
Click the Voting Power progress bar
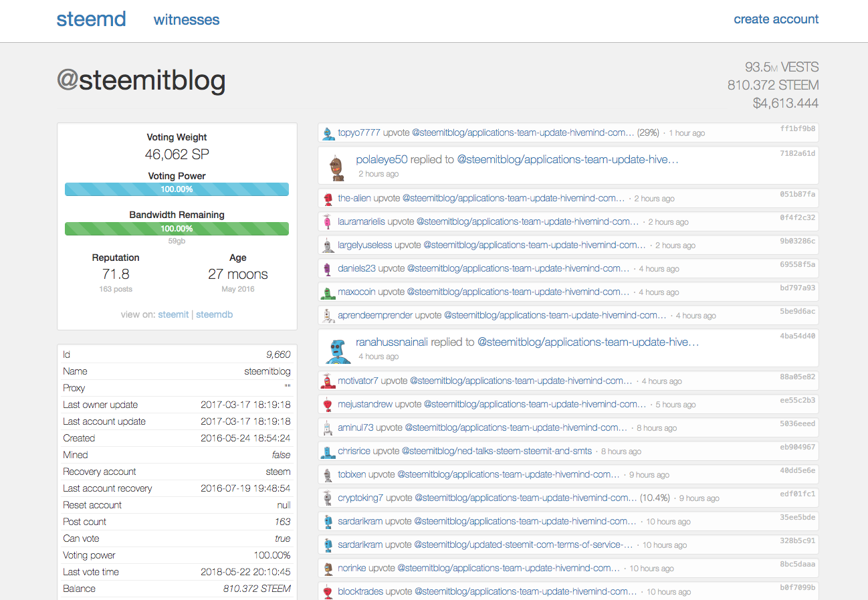[177, 189]
